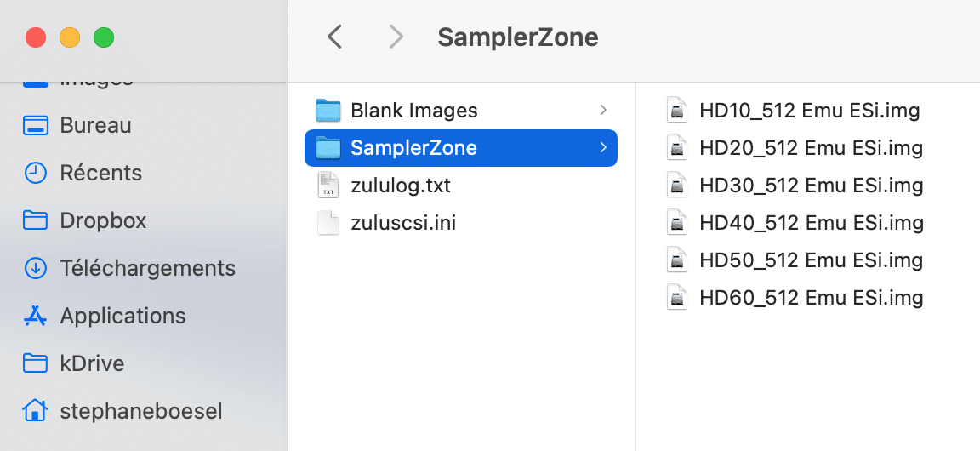Click the SamplerZone row disclosure chevron
Image resolution: width=980 pixels, height=451 pixels.
603,148
